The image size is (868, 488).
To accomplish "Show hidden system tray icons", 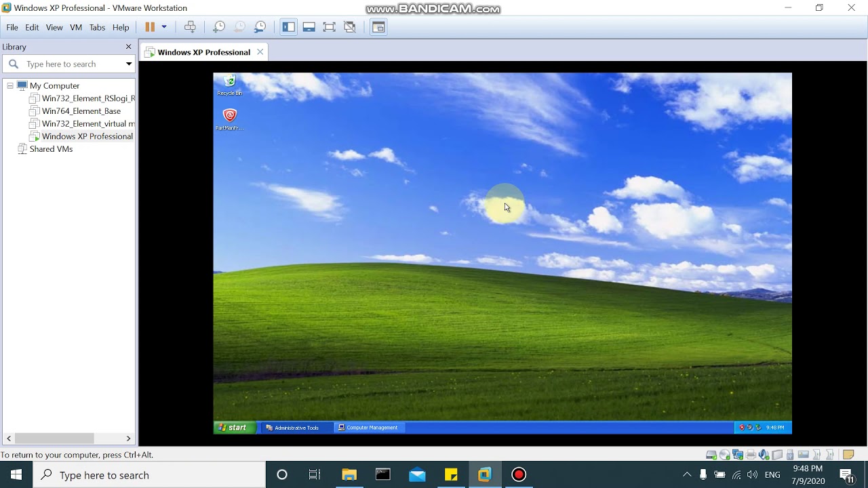I will coord(687,474).
